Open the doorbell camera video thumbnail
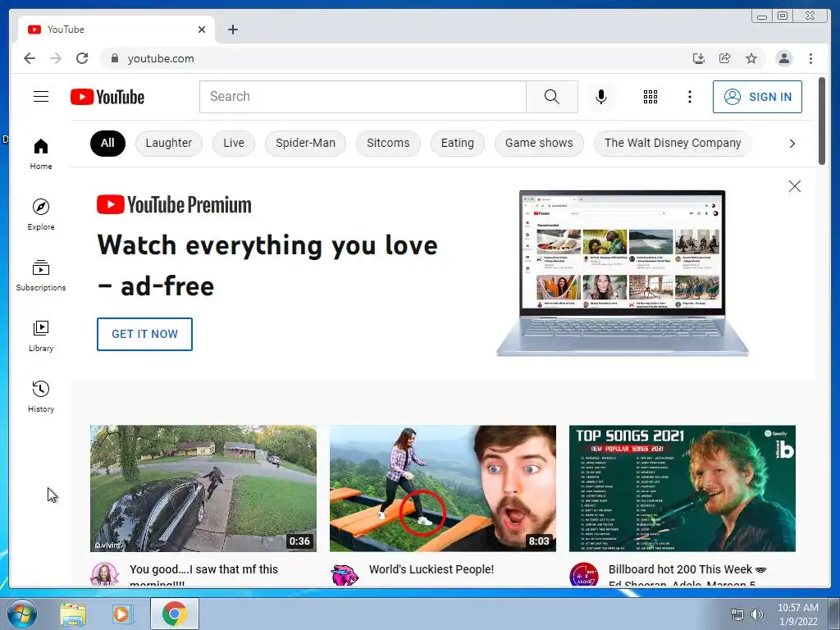Viewport: 840px width, 630px height. point(203,488)
